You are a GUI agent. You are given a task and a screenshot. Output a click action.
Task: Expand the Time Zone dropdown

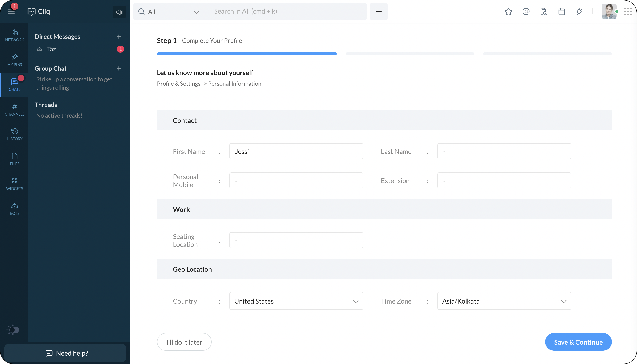point(504,301)
